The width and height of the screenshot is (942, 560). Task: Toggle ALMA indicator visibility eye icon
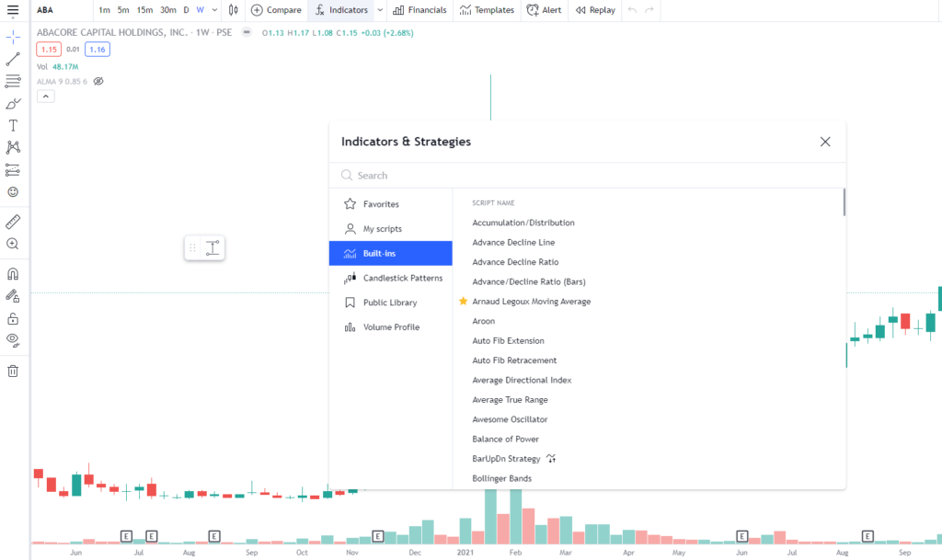click(98, 81)
